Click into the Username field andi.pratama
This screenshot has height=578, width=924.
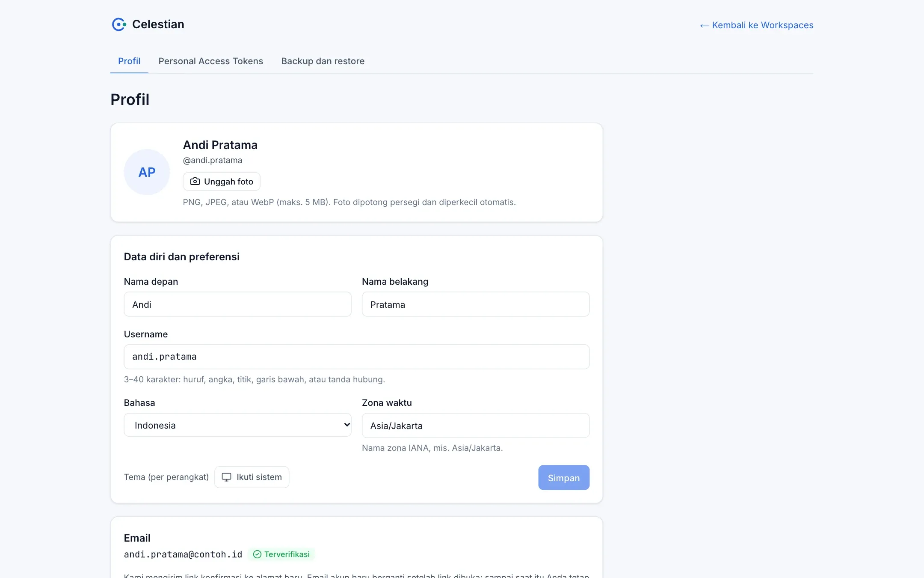[357, 357]
